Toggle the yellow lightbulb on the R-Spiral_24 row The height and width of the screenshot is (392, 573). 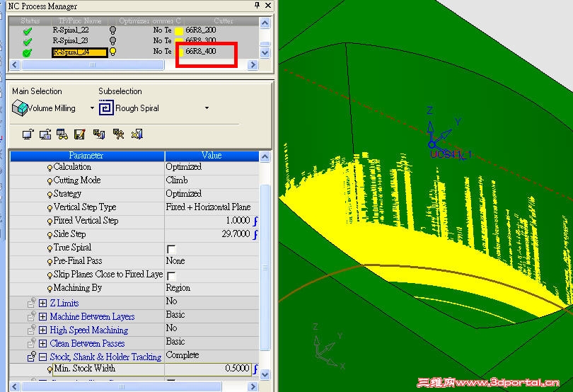[113, 52]
